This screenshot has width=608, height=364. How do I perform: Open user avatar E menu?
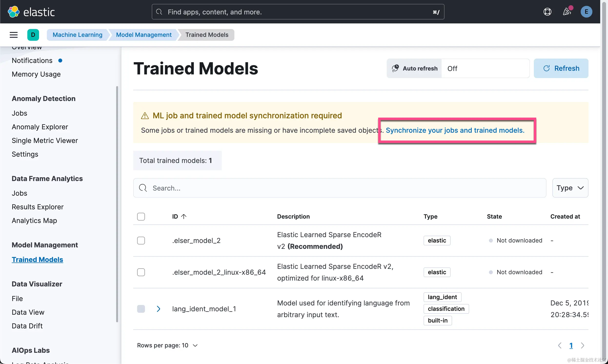click(x=586, y=12)
